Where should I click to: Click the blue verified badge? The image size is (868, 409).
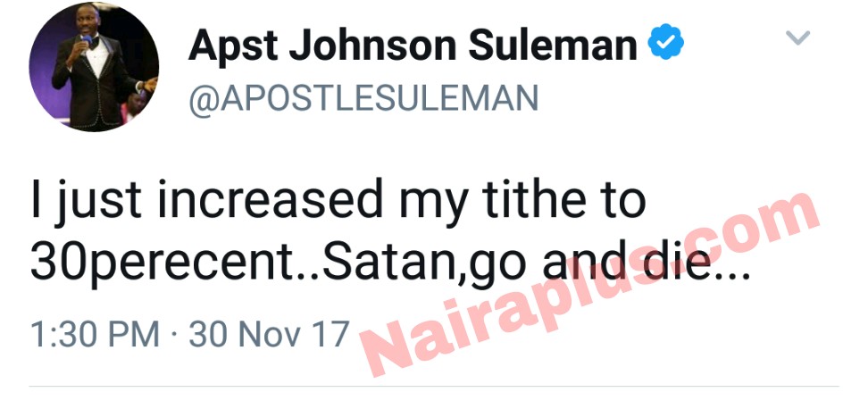666,43
